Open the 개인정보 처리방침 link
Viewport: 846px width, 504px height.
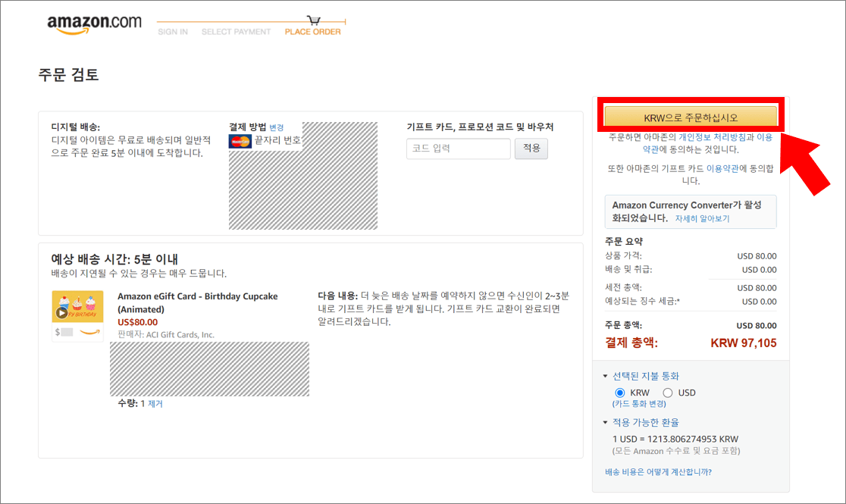click(712, 137)
